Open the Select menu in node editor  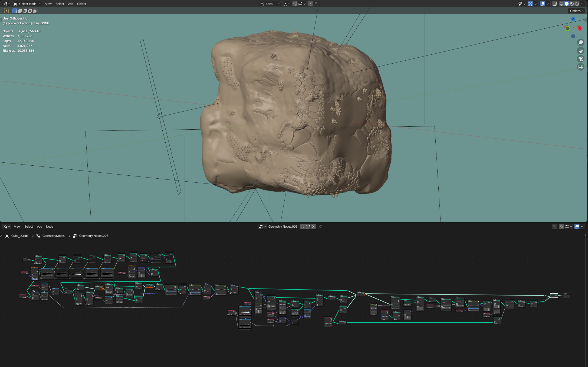coord(29,227)
